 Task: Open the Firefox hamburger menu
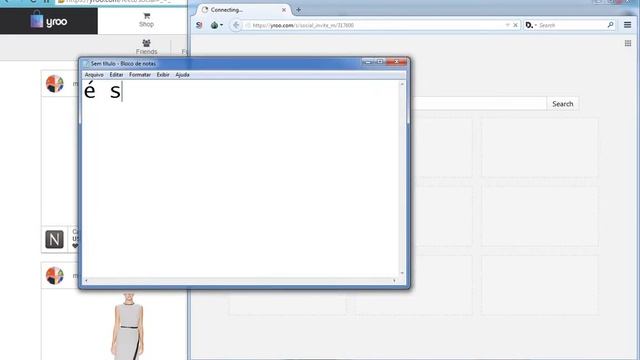pyautogui.click(x=627, y=25)
